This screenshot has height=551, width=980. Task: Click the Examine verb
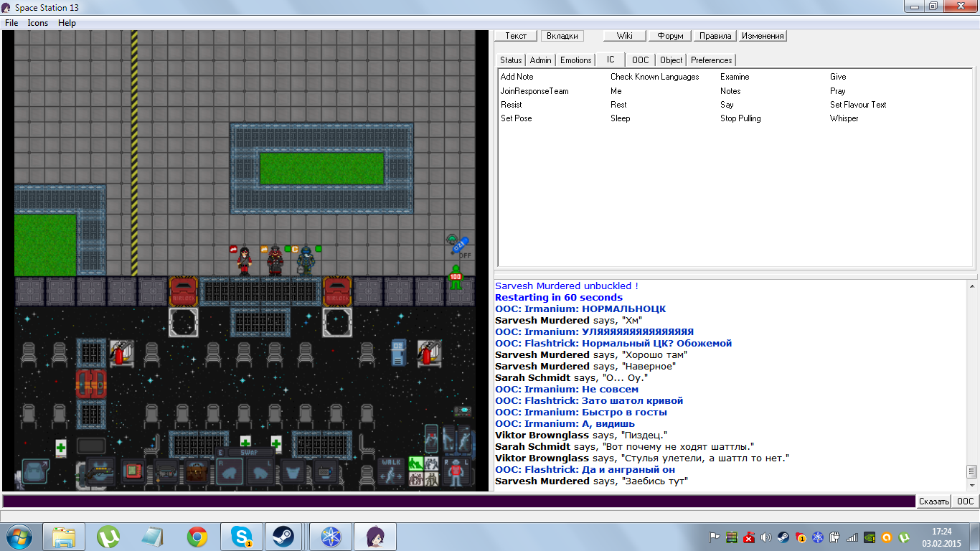coord(735,77)
